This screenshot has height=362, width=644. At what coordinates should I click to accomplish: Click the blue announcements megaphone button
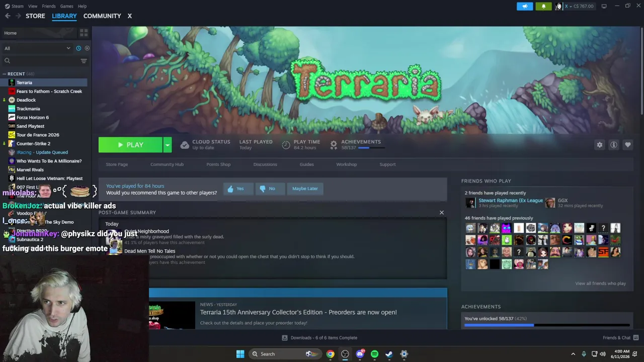pyautogui.click(x=525, y=6)
